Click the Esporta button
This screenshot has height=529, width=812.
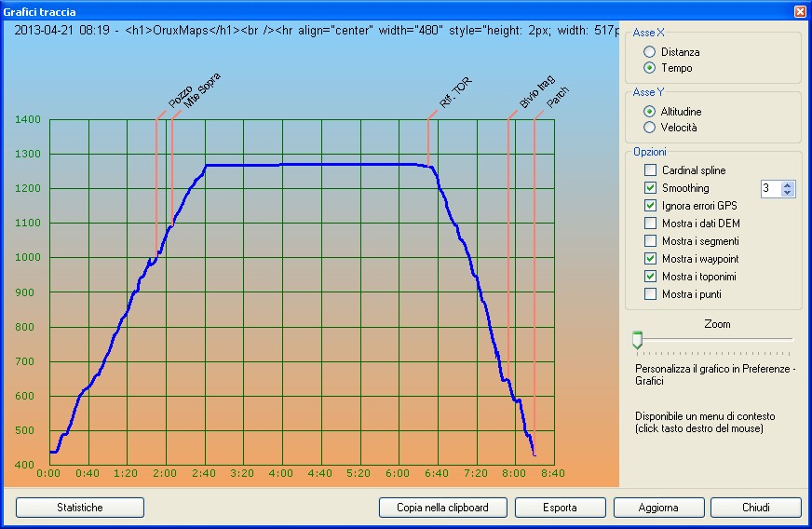(x=560, y=508)
